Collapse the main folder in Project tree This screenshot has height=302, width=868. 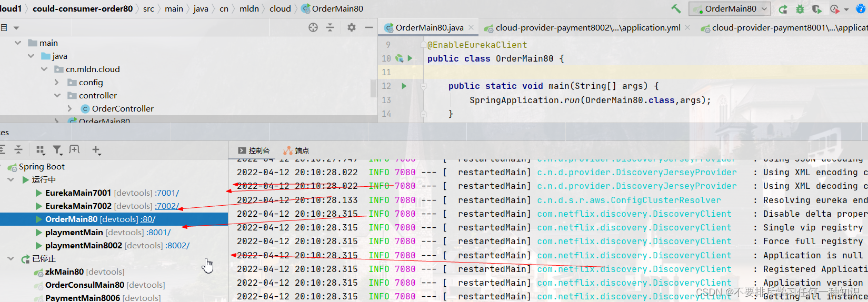click(x=18, y=43)
